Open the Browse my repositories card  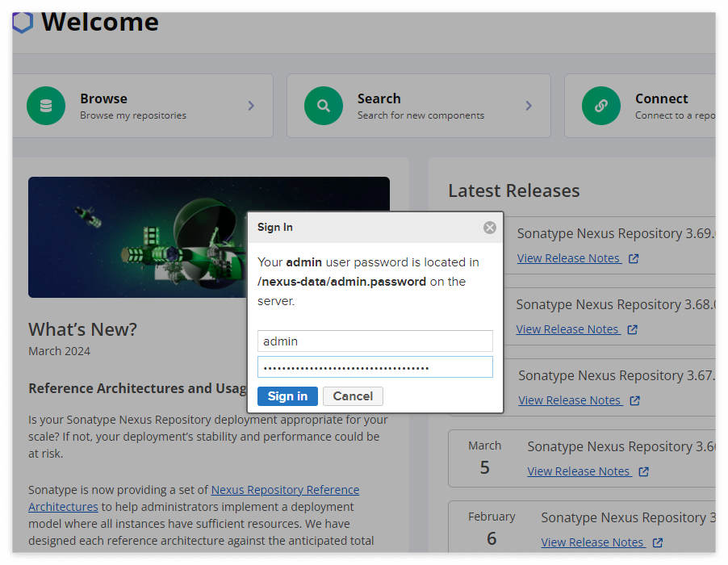pos(143,106)
